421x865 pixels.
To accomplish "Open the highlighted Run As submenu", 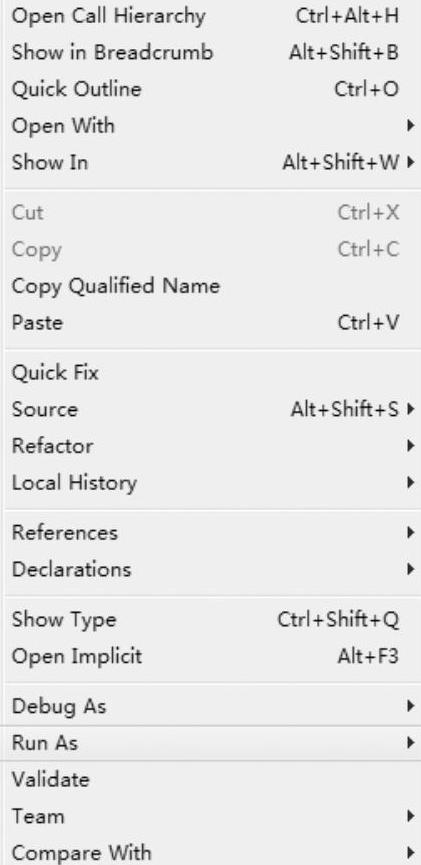I will (x=212, y=743).
